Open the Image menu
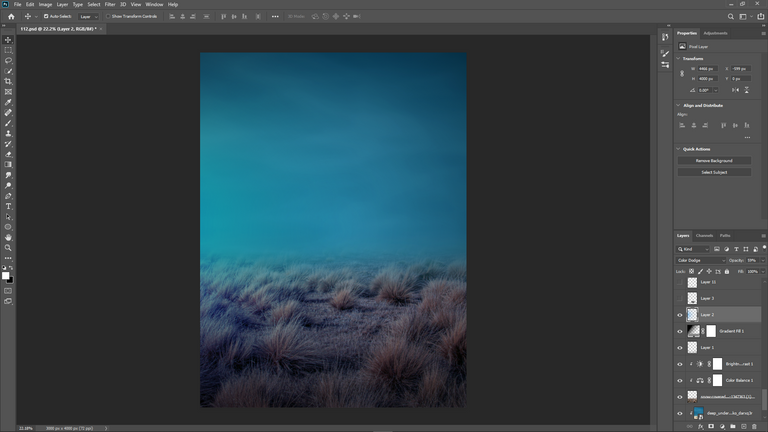Viewport: 768px width, 432px height. [45, 4]
